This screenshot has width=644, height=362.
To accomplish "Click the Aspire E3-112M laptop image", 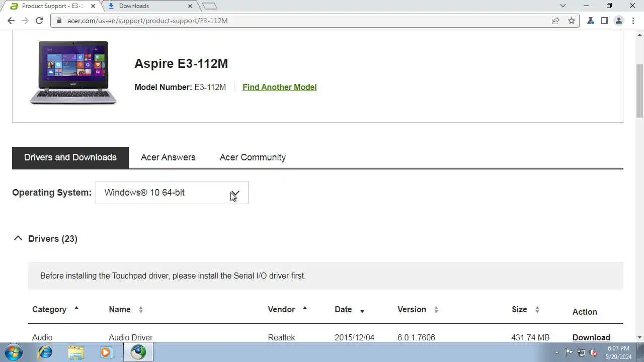I will click(73, 73).
